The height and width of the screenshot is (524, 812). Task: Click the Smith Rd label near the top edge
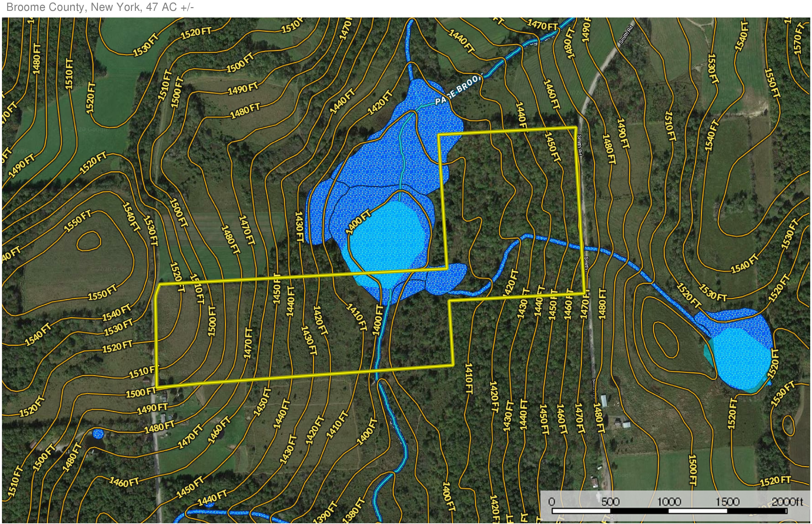[x=626, y=35]
